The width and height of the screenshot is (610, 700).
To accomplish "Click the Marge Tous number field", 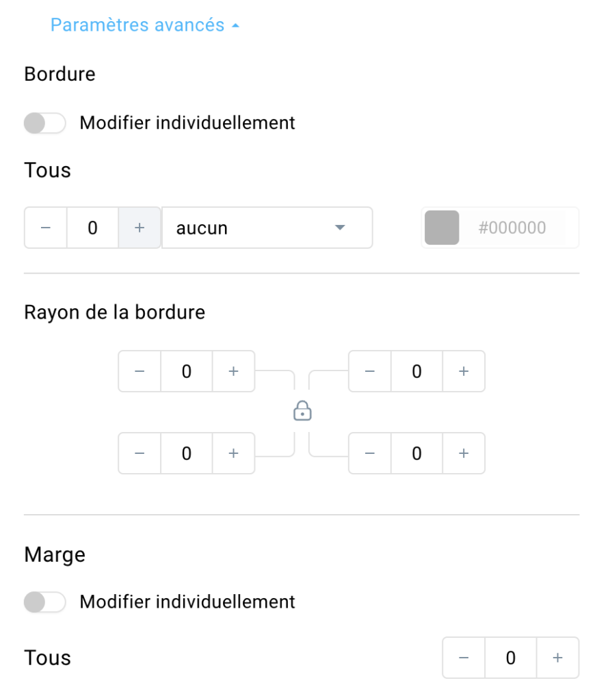I will pyautogui.click(x=510, y=658).
